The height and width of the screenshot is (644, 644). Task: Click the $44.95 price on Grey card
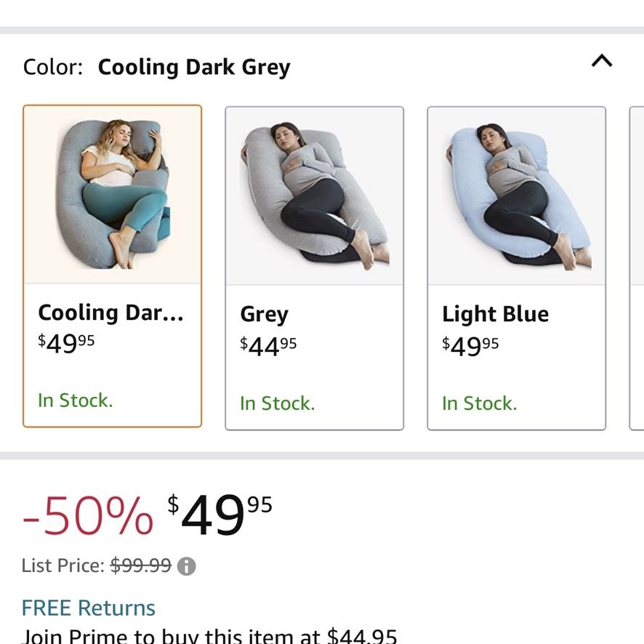[268, 346]
